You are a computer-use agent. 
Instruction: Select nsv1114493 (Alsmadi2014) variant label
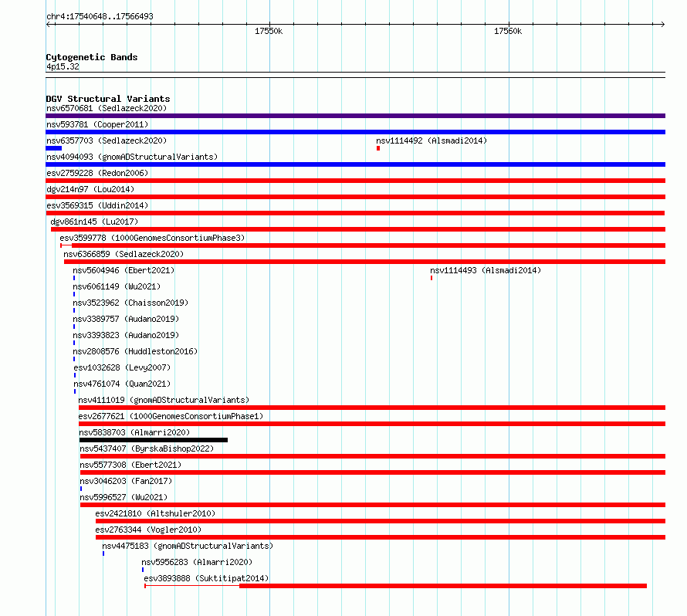coord(486,270)
